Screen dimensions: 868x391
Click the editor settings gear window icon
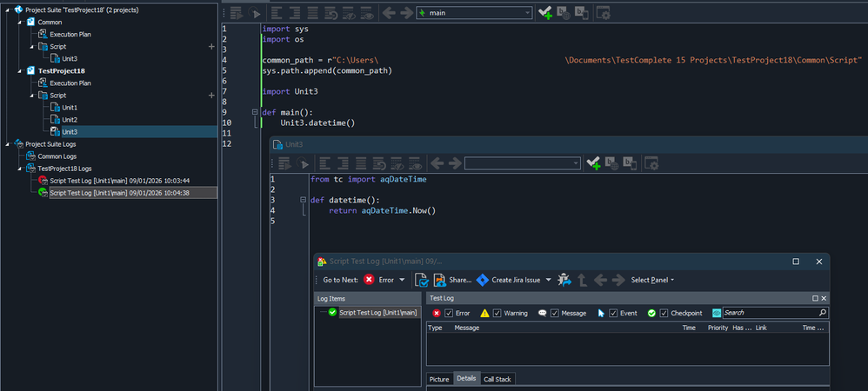(x=603, y=12)
